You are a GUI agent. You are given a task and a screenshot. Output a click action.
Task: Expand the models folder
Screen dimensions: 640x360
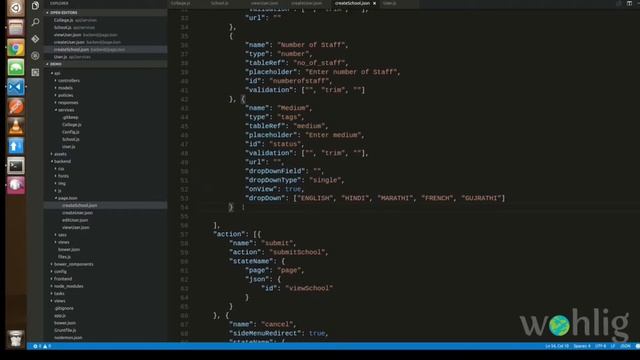click(65, 88)
